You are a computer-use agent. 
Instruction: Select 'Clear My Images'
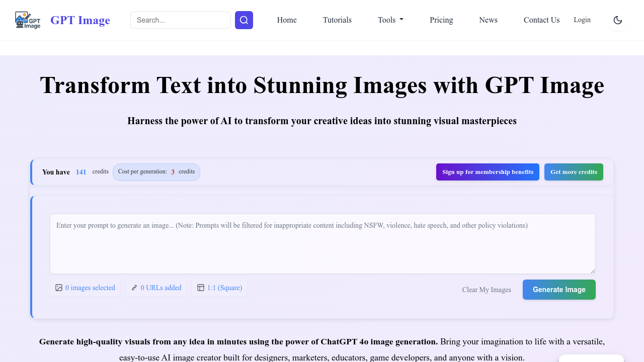point(487,290)
